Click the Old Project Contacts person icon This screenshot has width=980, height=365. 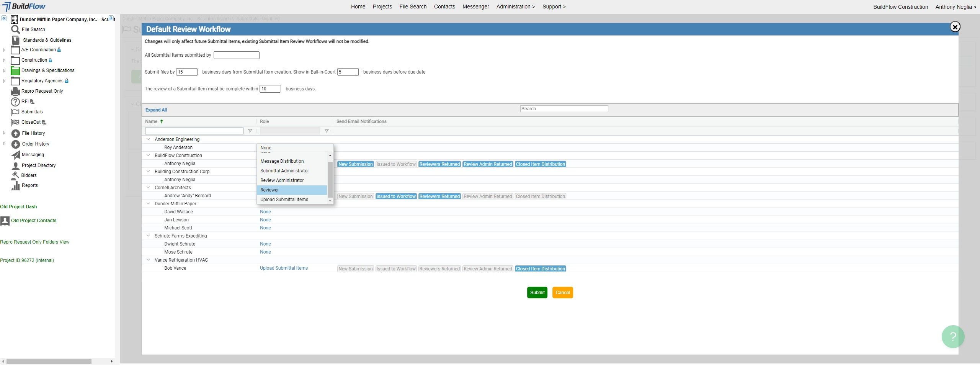click(5, 221)
